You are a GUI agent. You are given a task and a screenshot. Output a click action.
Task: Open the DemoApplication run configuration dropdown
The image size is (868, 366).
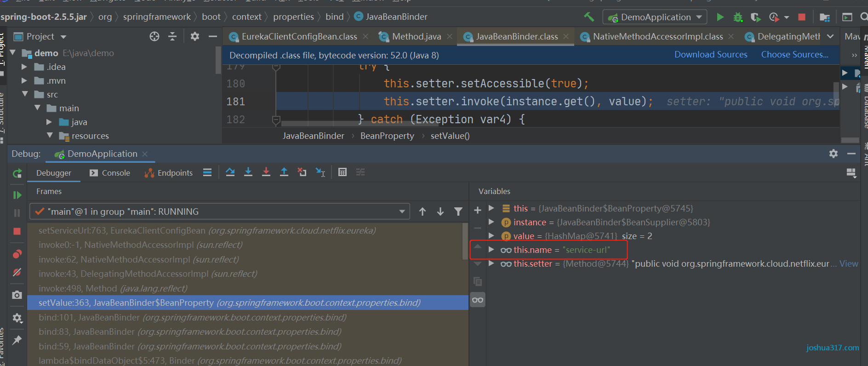click(655, 17)
